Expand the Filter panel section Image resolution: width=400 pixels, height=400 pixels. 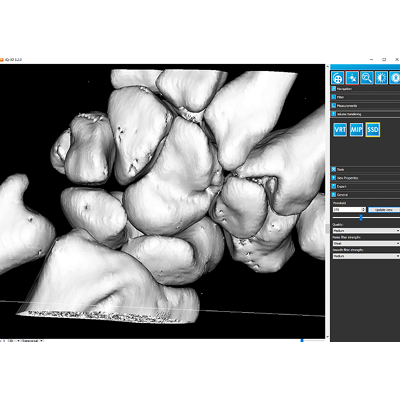[x=365, y=97]
